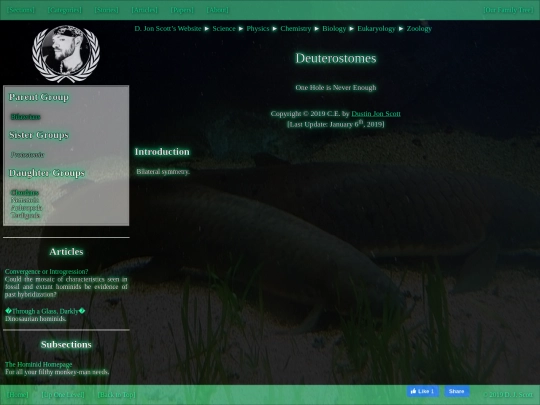
Task: Click the 'Bilateral symmetry.' text
Action: (163, 172)
